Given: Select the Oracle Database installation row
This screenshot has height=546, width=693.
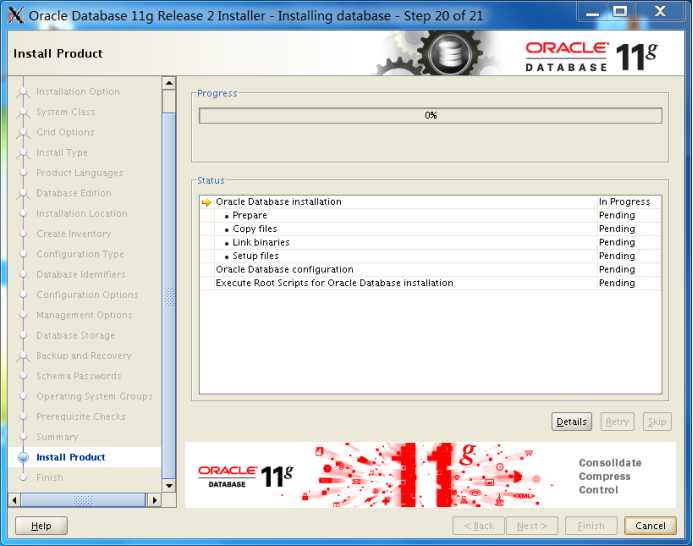Looking at the screenshot, I should click(430, 202).
